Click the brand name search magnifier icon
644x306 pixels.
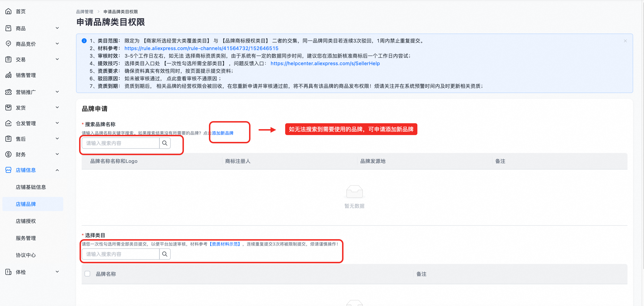click(165, 143)
